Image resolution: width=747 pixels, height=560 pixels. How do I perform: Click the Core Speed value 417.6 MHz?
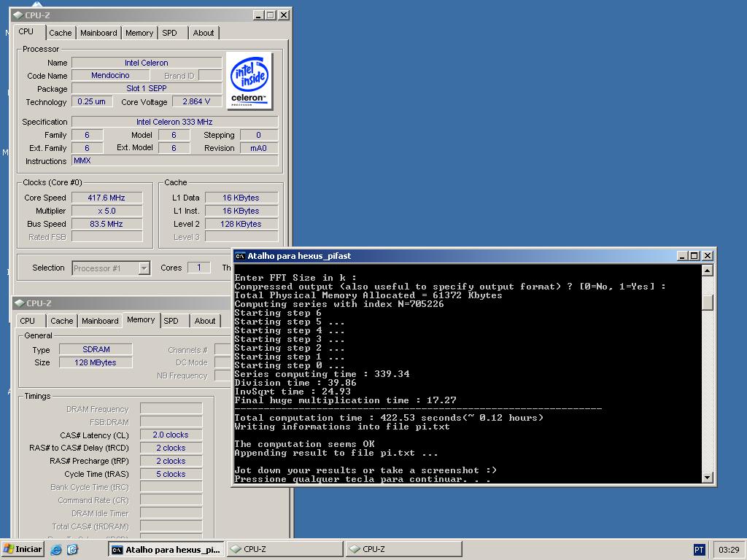coord(107,198)
